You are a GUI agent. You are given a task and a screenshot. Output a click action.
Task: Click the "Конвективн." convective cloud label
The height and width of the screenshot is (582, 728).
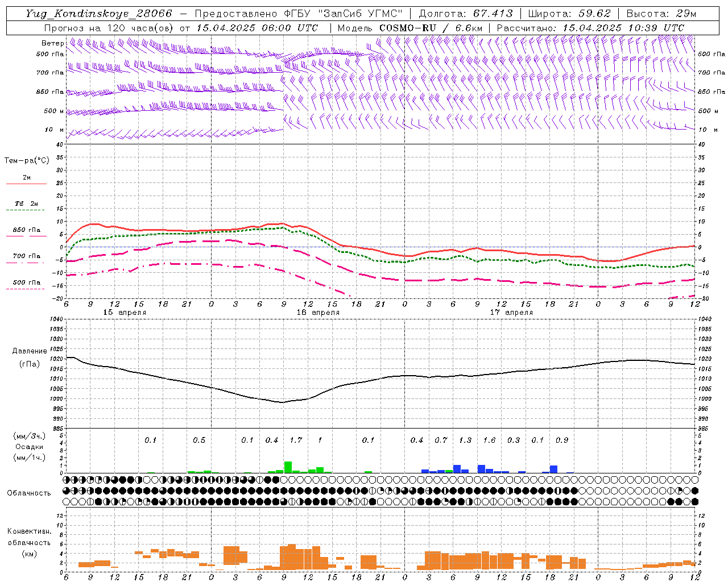(x=29, y=531)
